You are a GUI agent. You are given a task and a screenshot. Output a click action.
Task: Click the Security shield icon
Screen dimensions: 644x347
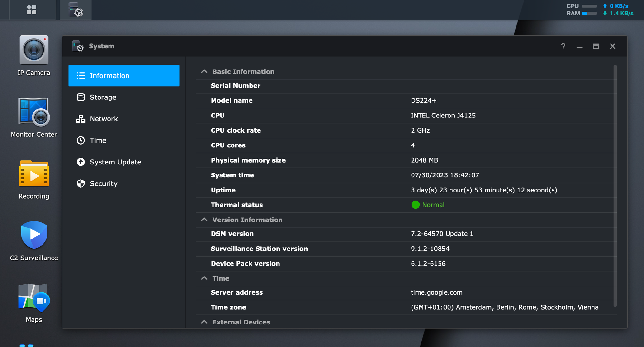coord(80,183)
